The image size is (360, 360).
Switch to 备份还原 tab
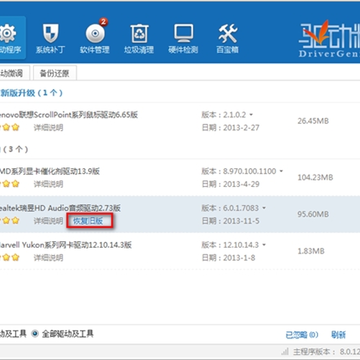(x=55, y=73)
